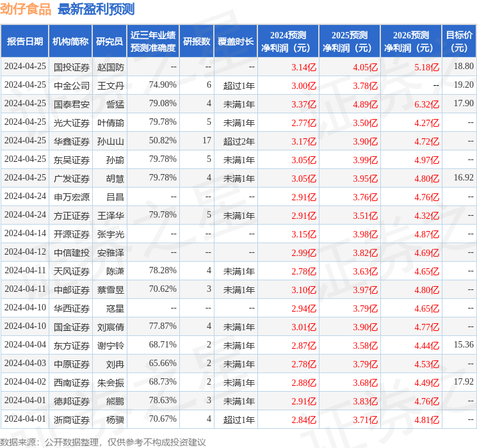The height and width of the screenshot is (448, 477).
Task: Click analyst name 吕昌
Action: point(115,197)
